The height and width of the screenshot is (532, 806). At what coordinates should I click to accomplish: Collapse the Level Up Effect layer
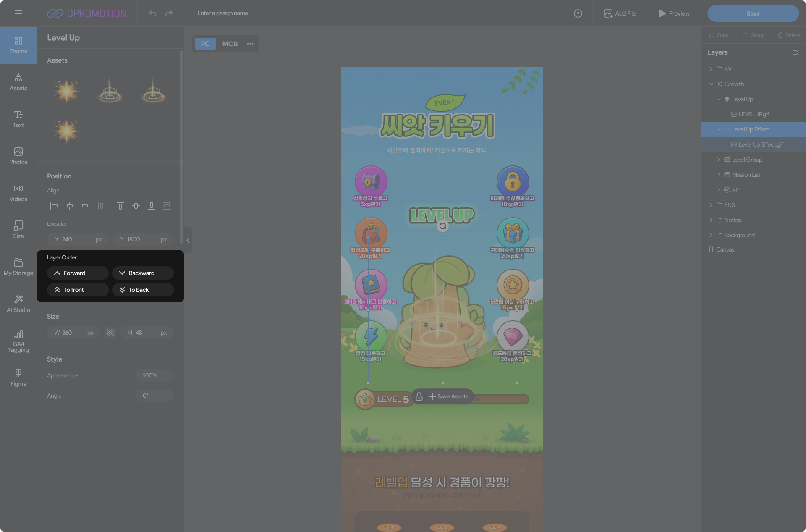(x=719, y=129)
